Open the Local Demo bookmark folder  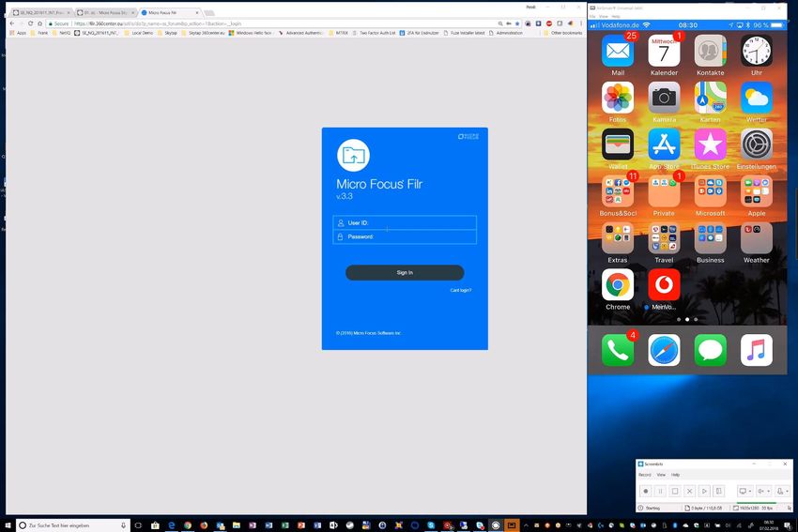(x=138, y=33)
